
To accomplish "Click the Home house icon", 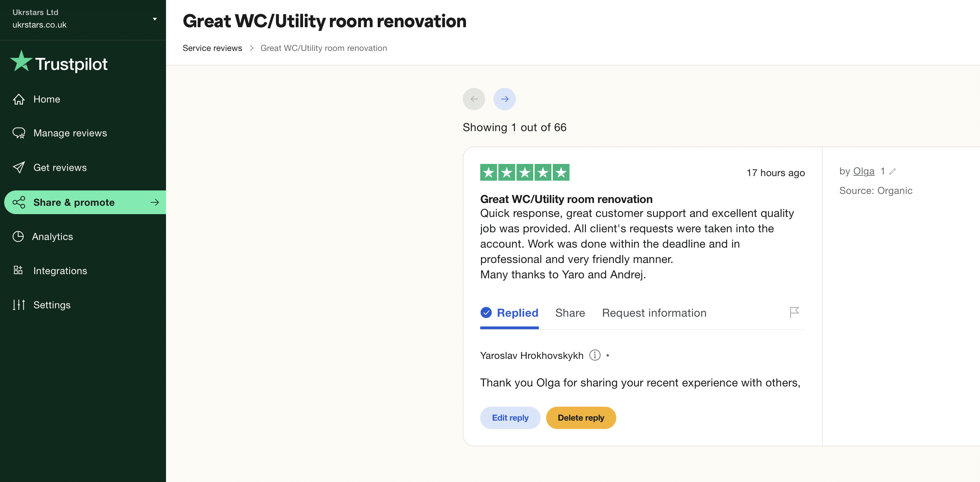I will (x=18, y=99).
